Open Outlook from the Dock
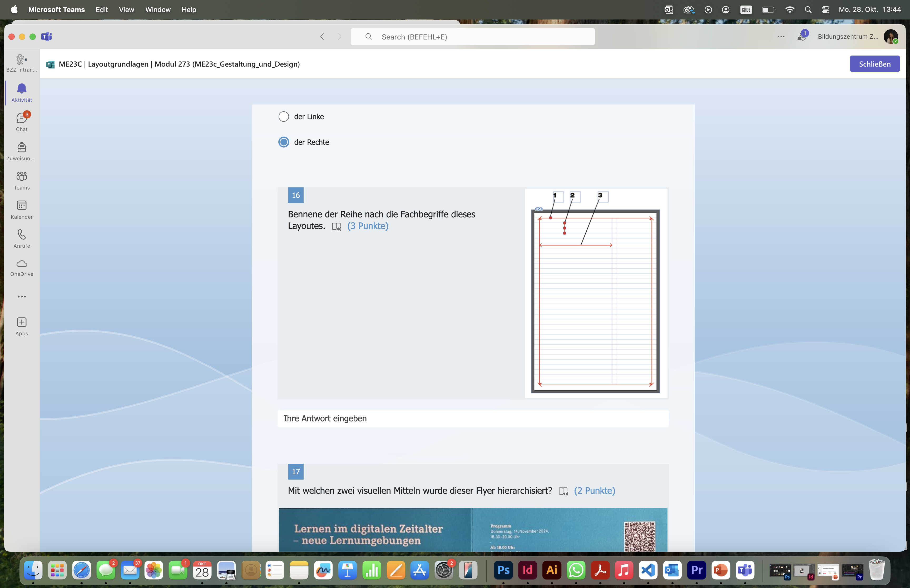 (672, 570)
